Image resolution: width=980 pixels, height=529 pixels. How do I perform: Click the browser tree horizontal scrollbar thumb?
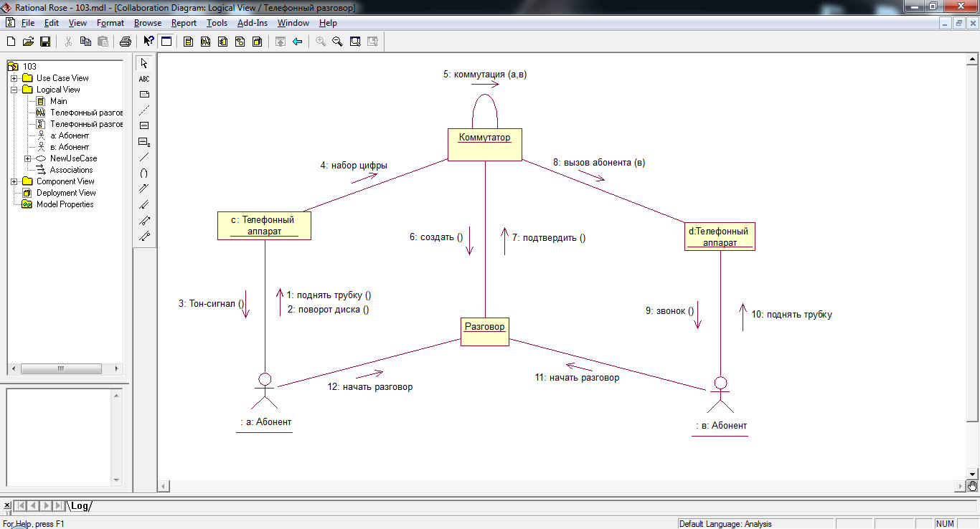61,368
